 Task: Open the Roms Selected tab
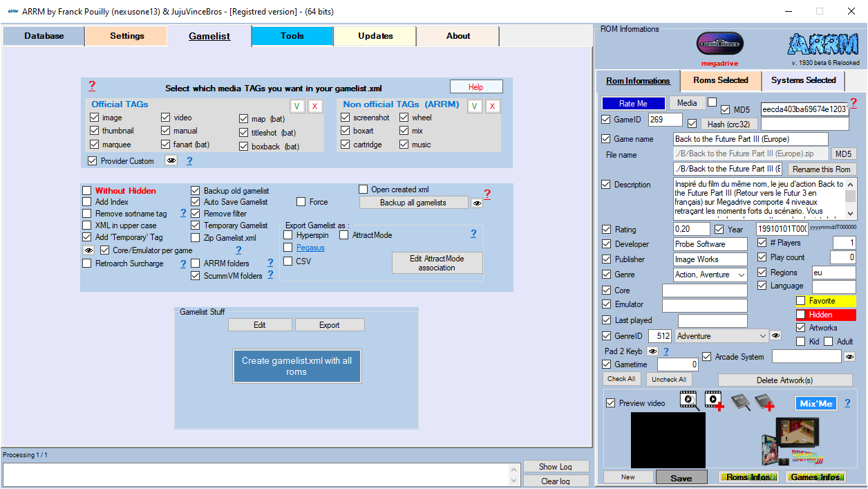(x=720, y=81)
